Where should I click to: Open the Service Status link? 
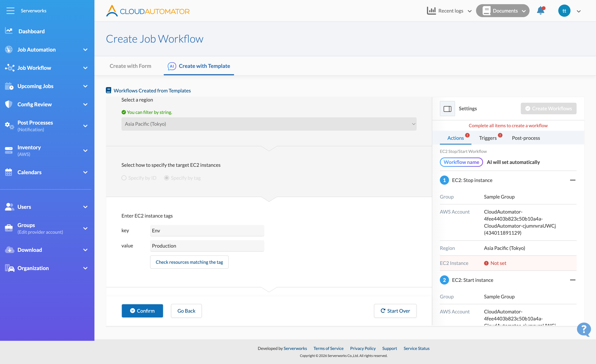[416, 348]
